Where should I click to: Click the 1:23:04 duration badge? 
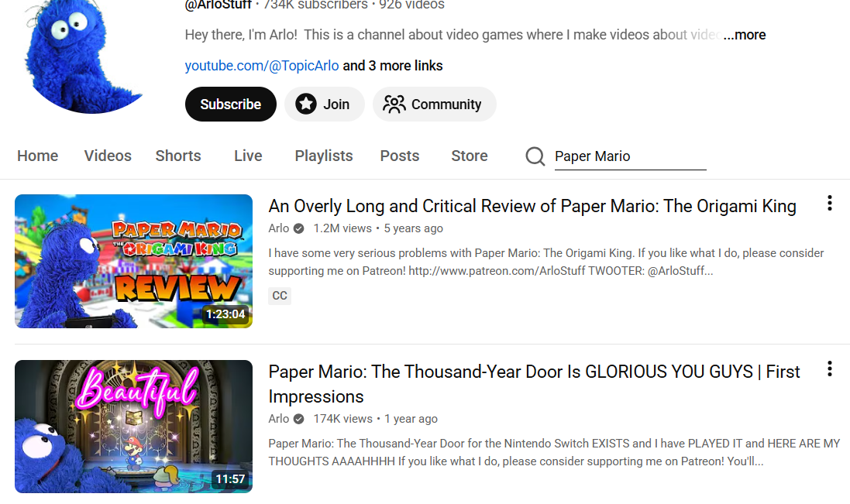[x=225, y=314]
